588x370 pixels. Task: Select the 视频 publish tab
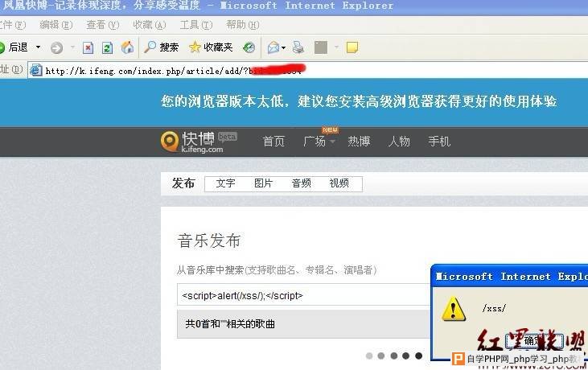pyautogui.click(x=339, y=183)
